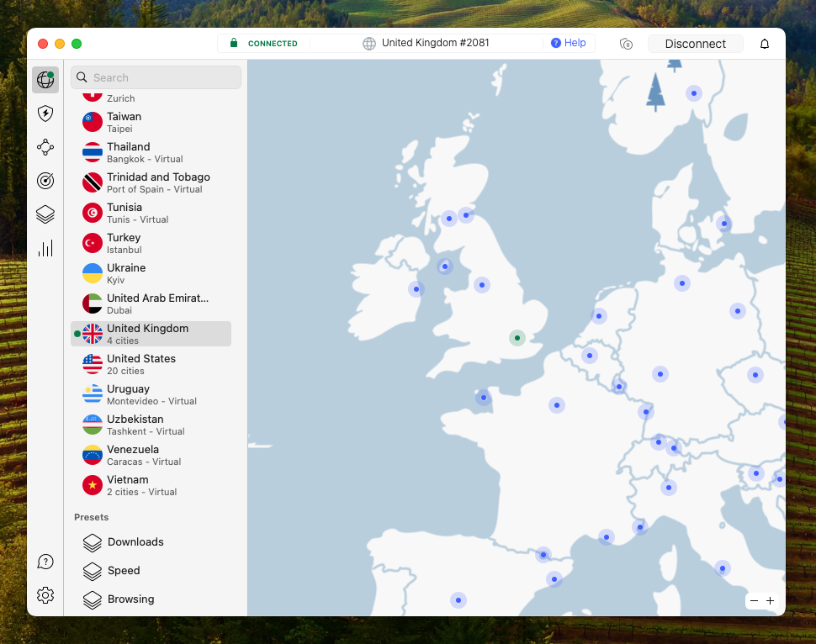Open the Help link

click(569, 43)
